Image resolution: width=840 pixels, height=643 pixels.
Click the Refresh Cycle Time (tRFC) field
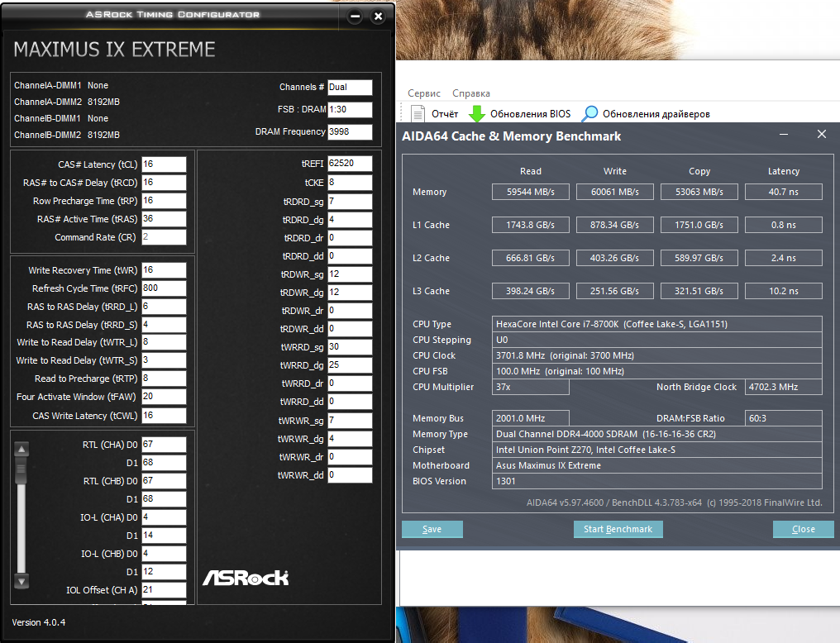(x=164, y=288)
